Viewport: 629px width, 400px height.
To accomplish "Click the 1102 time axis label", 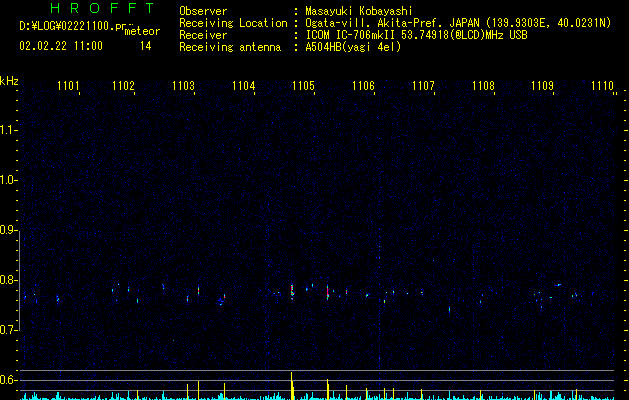I will click(124, 86).
